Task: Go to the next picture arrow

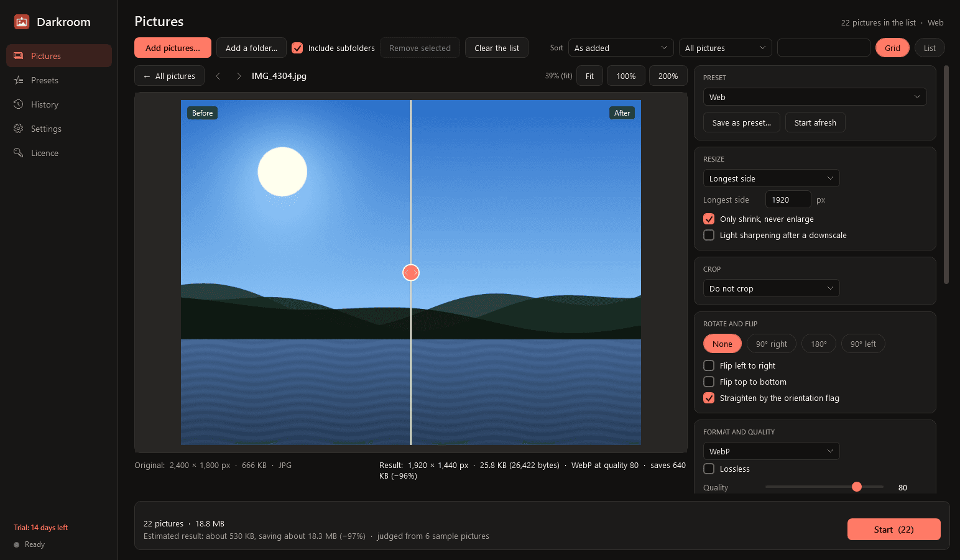Action: click(x=239, y=76)
